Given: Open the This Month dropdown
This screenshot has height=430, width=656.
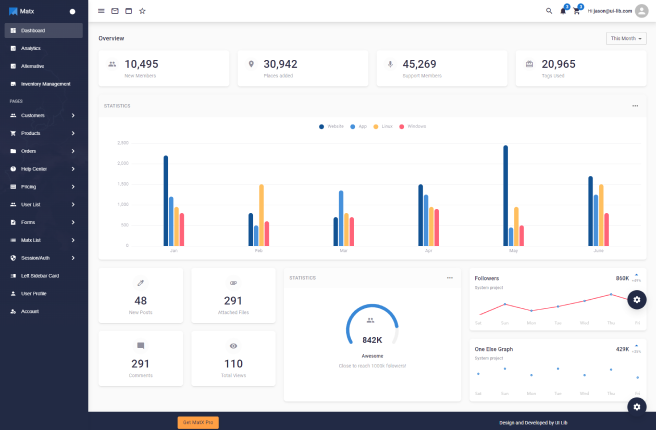Looking at the screenshot, I should 626,38.
